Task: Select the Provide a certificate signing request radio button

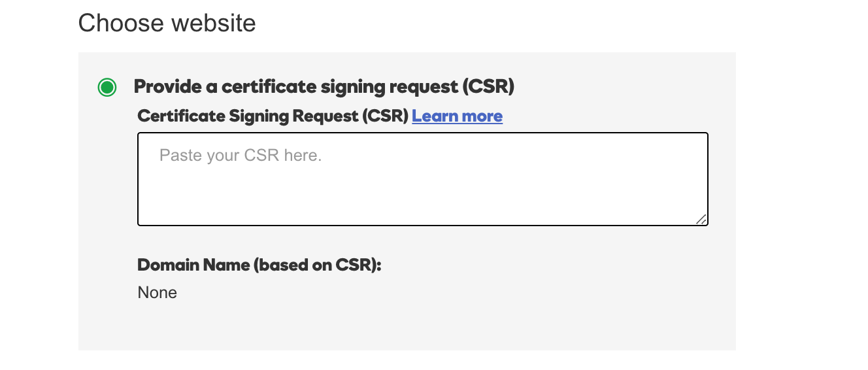Action: [107, 87]
